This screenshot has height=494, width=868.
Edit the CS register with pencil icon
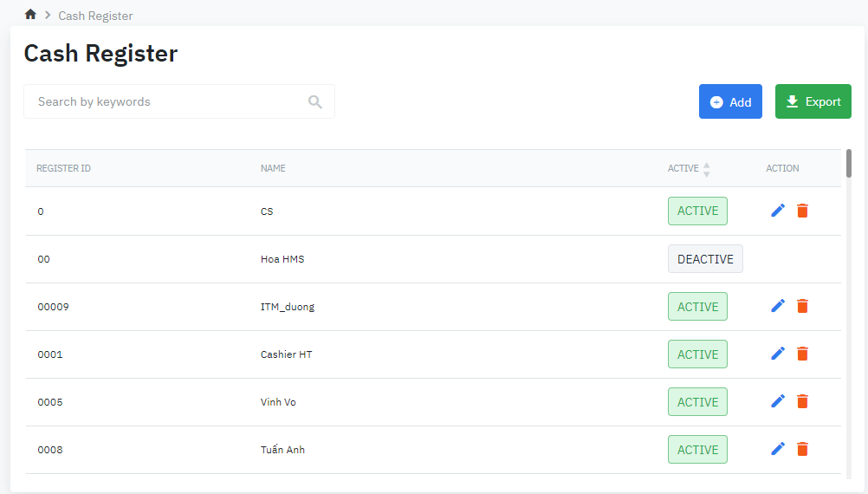tap(778, 211)
